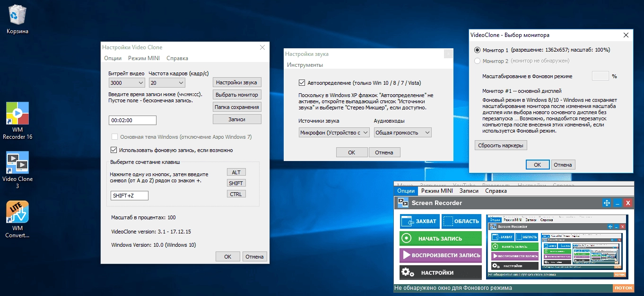This screenshot has width=644, height=296.
Task: Click Отмена in Выбор монитора dialog
Action: pyautogui.click(x=563, y=165)
